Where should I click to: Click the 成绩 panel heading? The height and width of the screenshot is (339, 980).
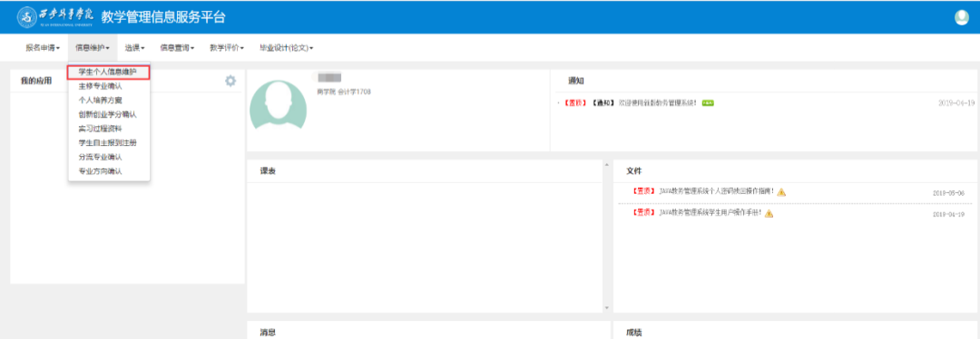pos(633,333)
